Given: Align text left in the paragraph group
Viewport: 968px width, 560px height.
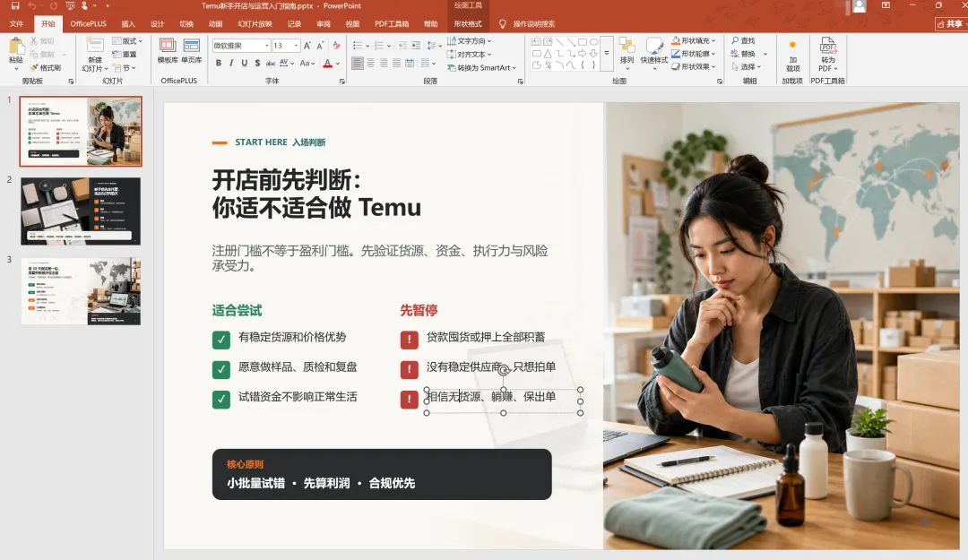Looking at the screenshot, I should [358, 63].
